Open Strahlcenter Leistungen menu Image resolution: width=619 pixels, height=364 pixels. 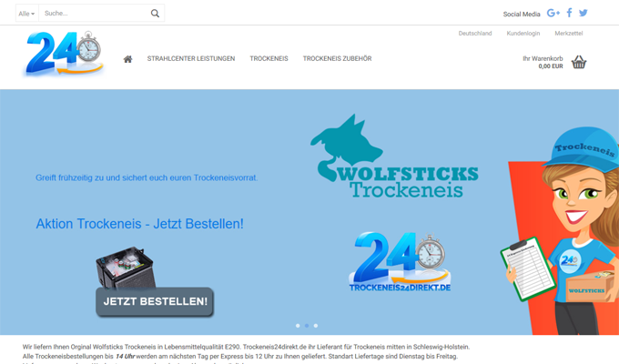191,59
